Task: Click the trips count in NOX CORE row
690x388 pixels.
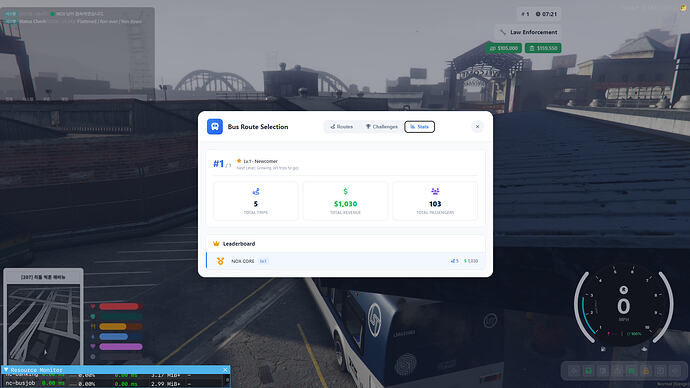Action: click(455, 261)
